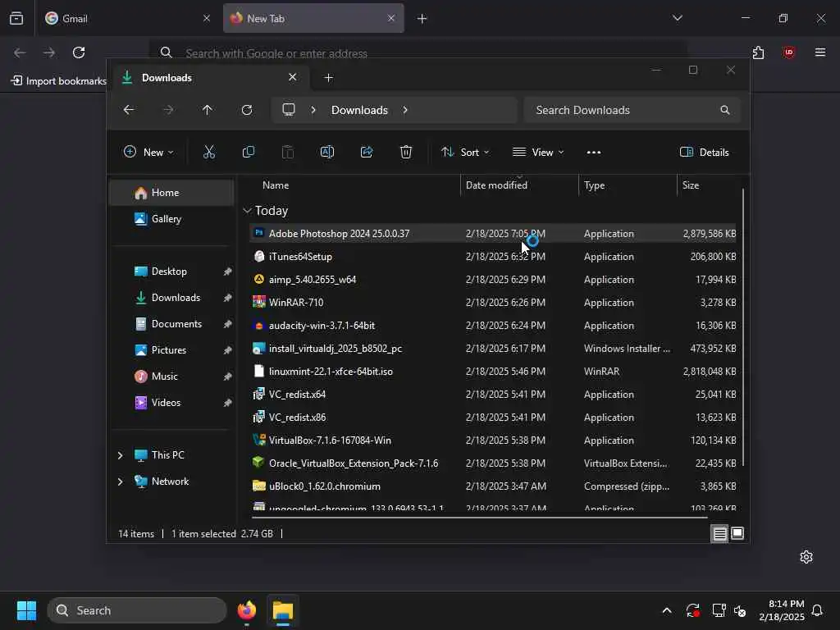
Task: Open the New dropdown in Explorer
Action: coord(148,152)
